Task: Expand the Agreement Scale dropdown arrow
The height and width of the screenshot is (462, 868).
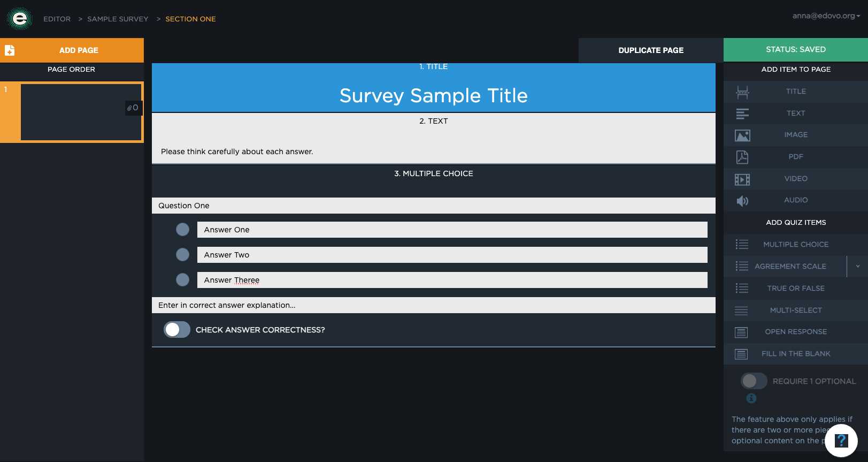Action: click(x=858, y=266)
